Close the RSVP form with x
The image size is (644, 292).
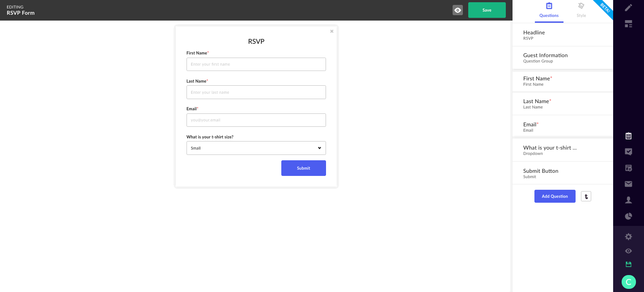(332, 31)
